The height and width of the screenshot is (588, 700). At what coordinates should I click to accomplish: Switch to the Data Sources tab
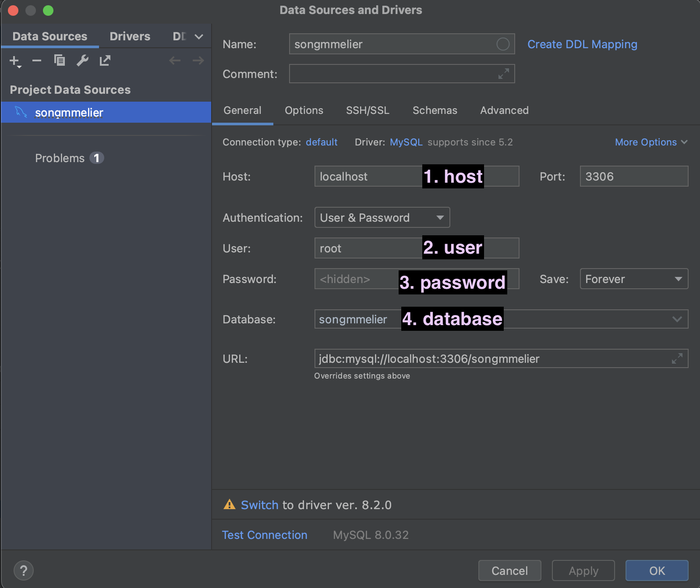(x=50, y=36)
